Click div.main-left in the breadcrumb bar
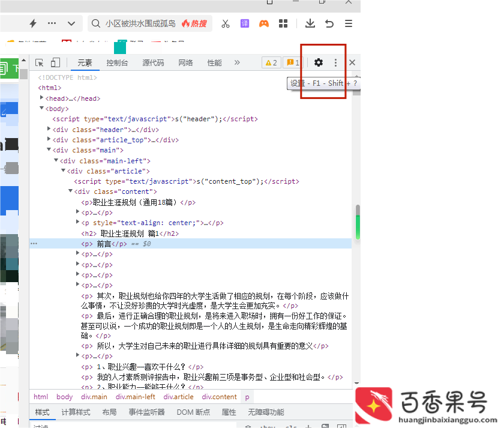Viewport: 504px width, 428px height. tap(136, 397)
